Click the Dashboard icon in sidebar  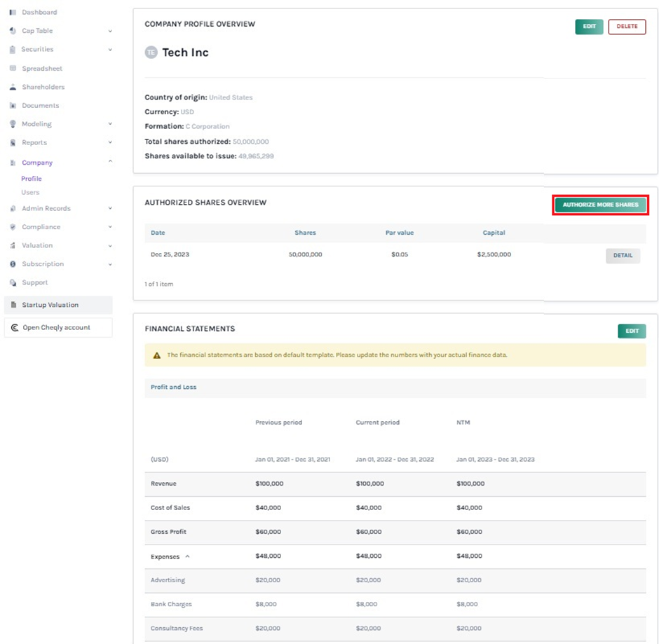coord(13,13)
